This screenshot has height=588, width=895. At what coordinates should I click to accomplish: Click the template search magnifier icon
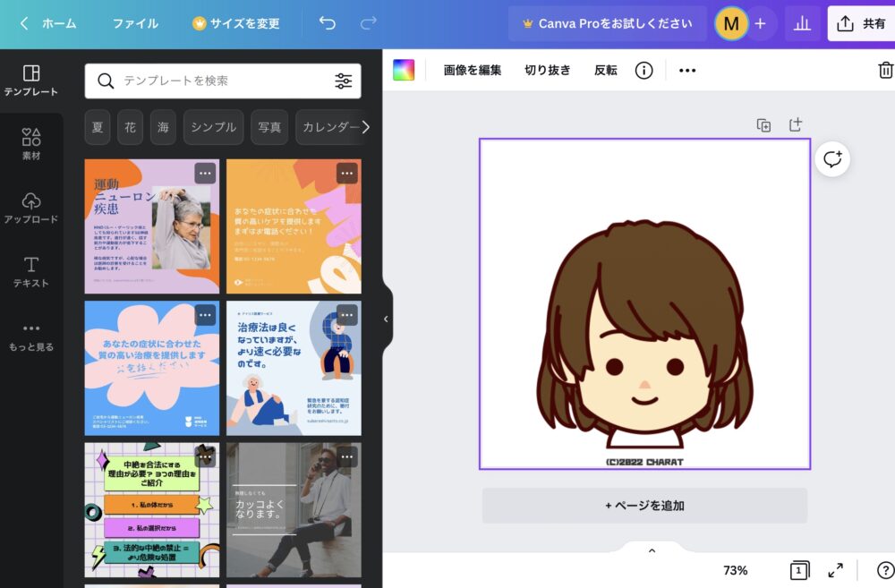point(106,81)
